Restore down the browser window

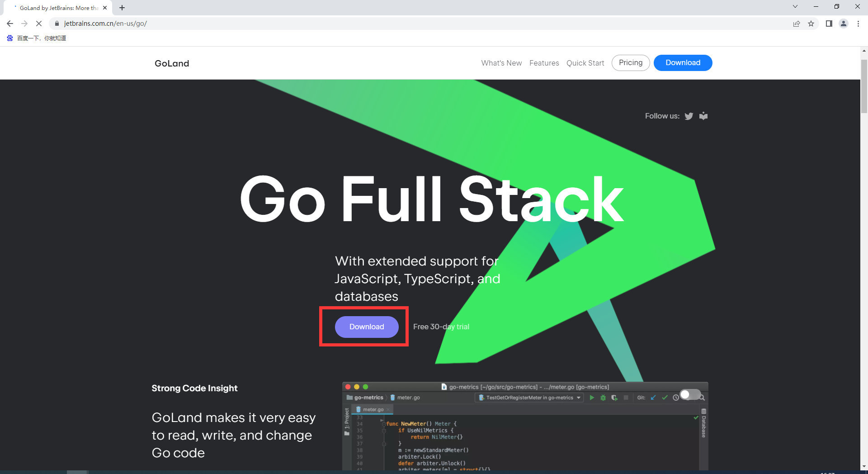click(837, 6)
